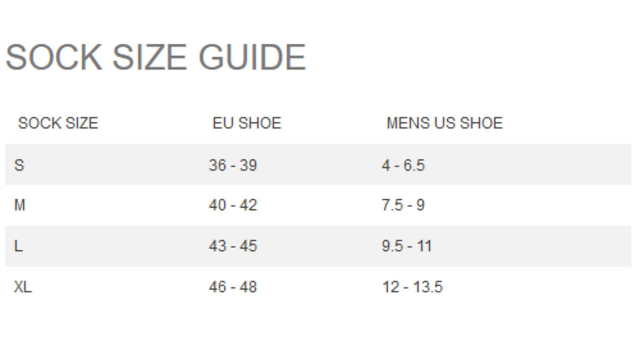Image resolution: width=644 pixels, height=362 pixels.
Task: Click the number 12 in the XL row
Action: pyautogui.click(x=390, y=287)
